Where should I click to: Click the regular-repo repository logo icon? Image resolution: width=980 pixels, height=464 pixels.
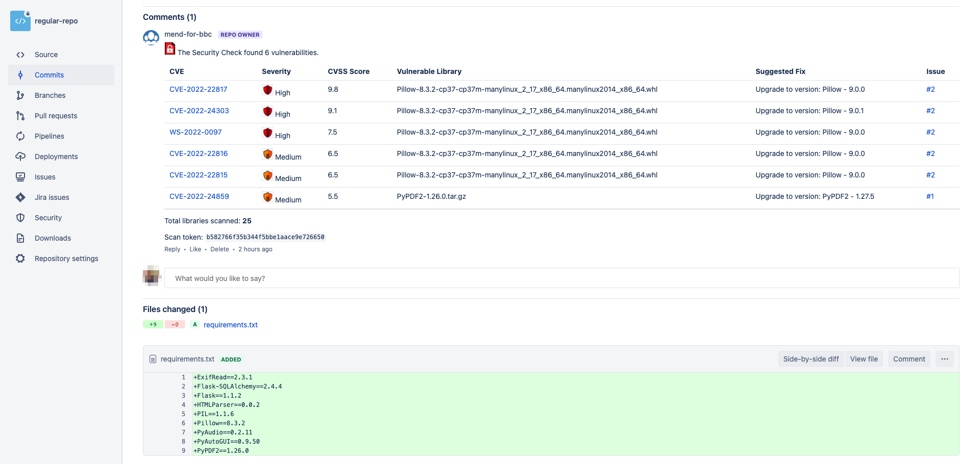click(x=20, y=21)
